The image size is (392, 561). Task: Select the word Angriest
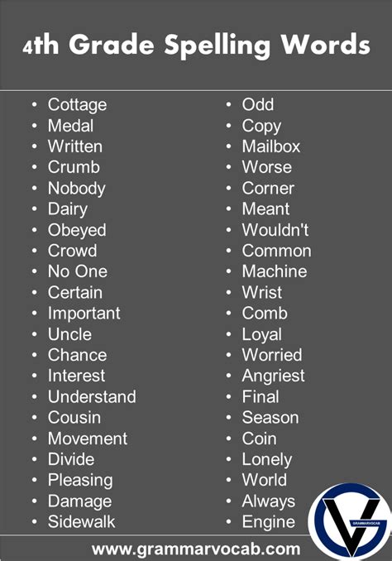coord(273,376)
